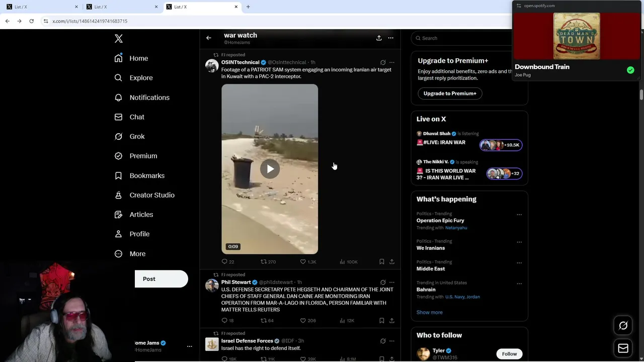Image resolution: width=644 pixels, height=362 pixels.
Task: Switch to second List / X browser tab
Action: tap(121, 7)
